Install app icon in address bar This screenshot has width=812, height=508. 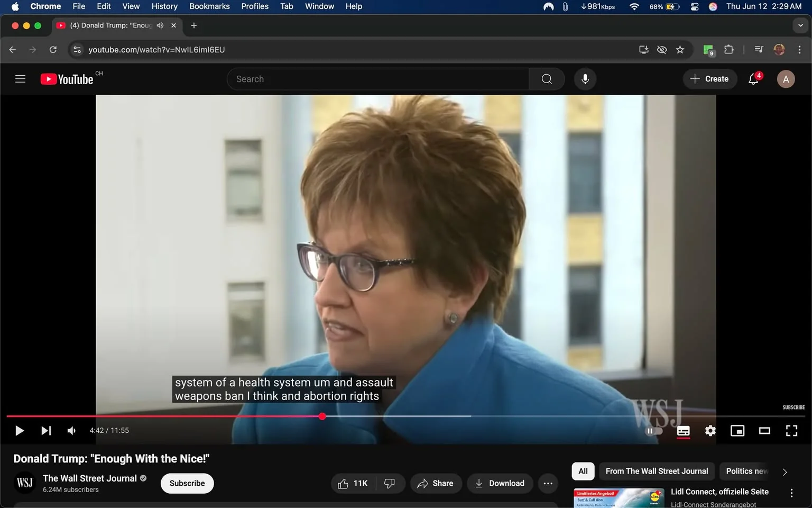(644, 50)
